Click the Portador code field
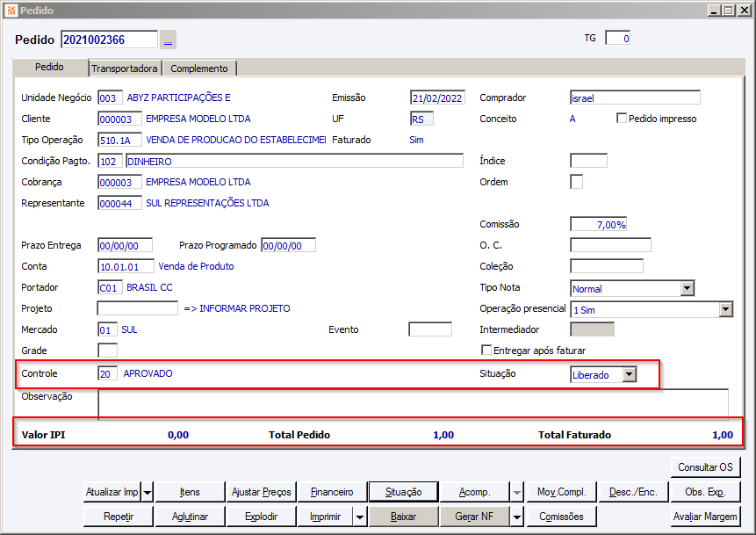Screen dimensions: 756x535 (110, 287)
